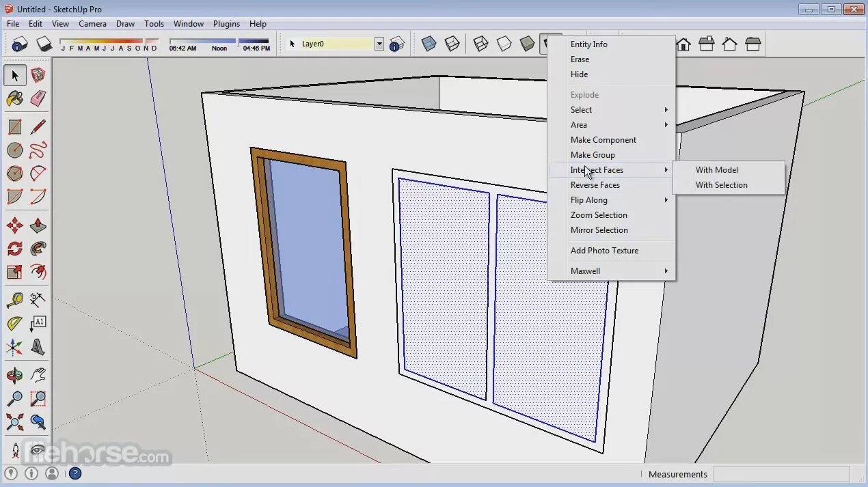Select the pink Eraser tool
Image resolution: width=868 pixels, height=487 pixels.
point(38,98)
